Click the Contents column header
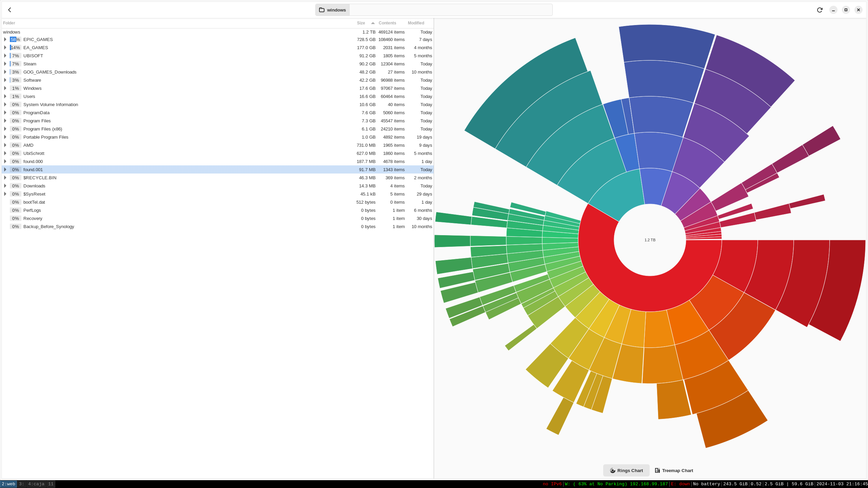Screen dimensions: 868x488 point(388,23)
